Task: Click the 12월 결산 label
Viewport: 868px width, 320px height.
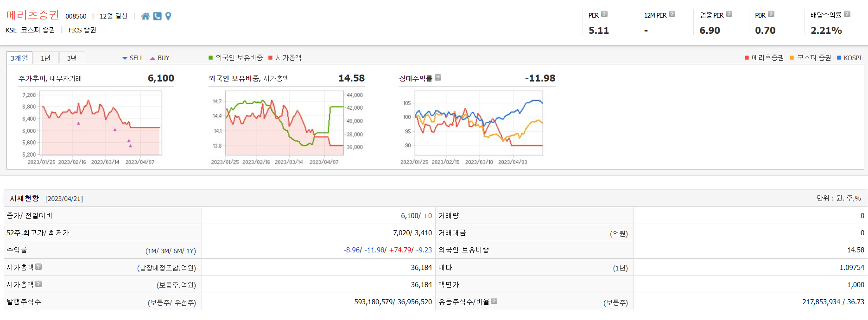Action: (114, 16)
